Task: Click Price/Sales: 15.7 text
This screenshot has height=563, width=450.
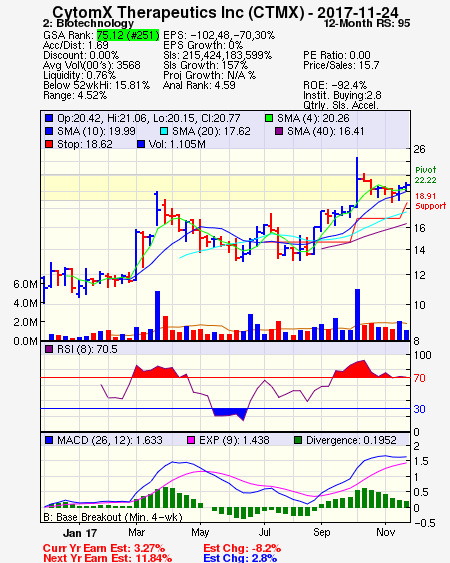Action: pyautogui.click(x=341, y=65)
